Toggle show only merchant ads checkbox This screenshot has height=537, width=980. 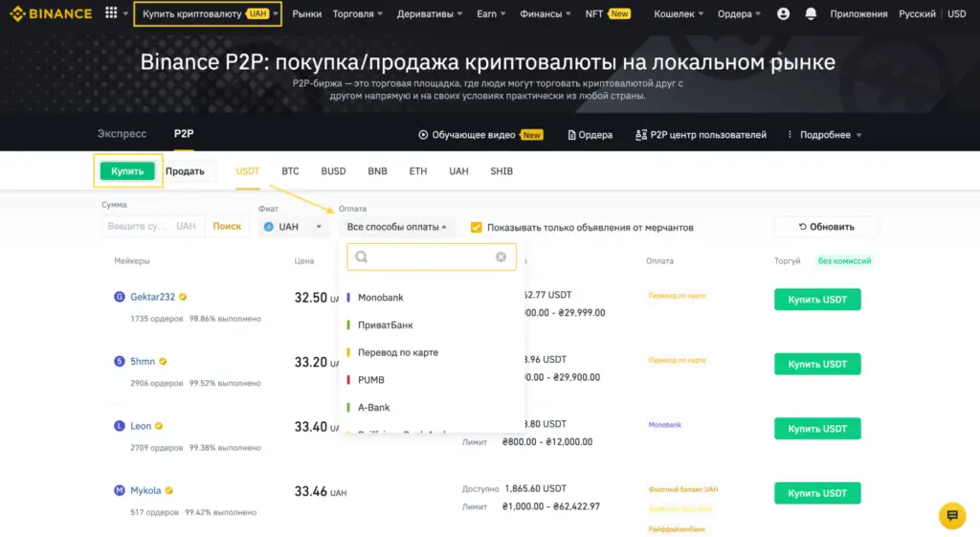(477, 227)
